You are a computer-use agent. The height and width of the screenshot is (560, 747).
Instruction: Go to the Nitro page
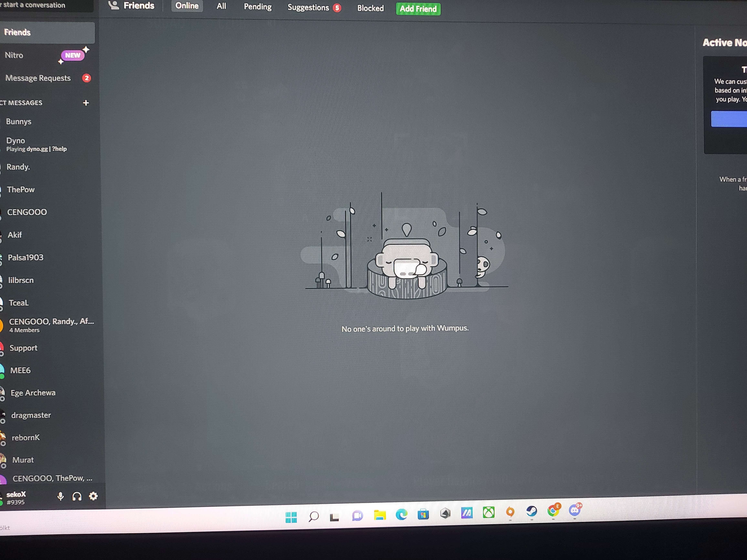[x=14, y=55]
